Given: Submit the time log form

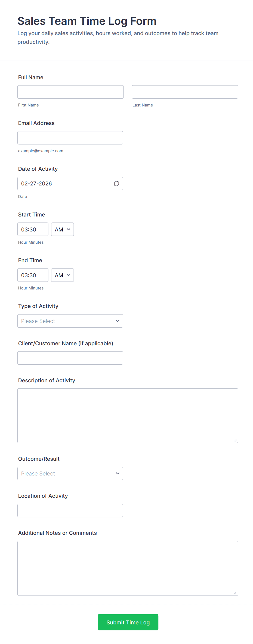Looking at the screenshot, I should point(128,622).
